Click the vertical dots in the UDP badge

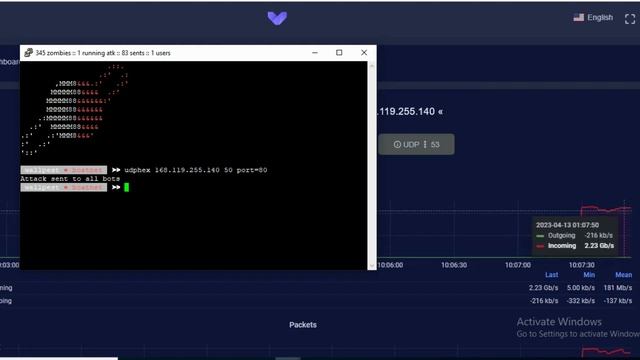425,144
